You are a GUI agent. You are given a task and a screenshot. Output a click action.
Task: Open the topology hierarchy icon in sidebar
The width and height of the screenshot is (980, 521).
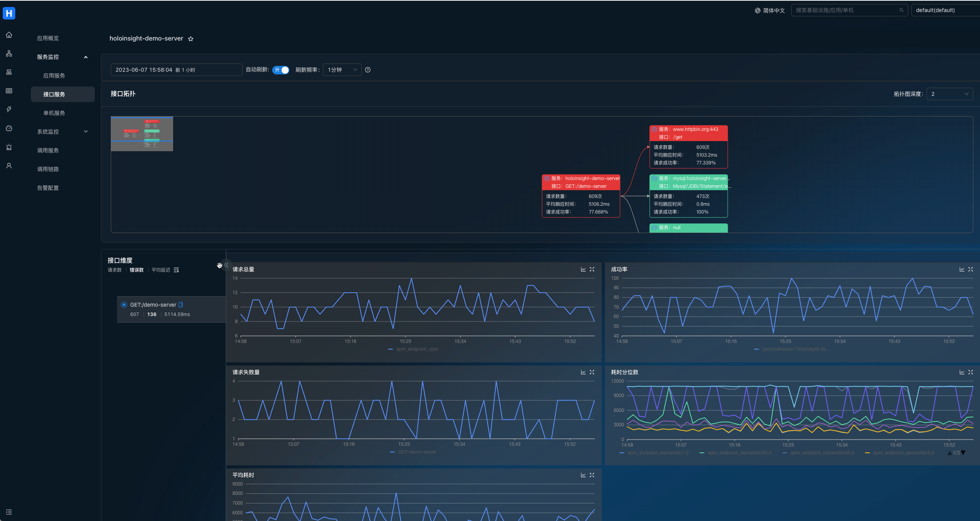(x=9, y=54)
